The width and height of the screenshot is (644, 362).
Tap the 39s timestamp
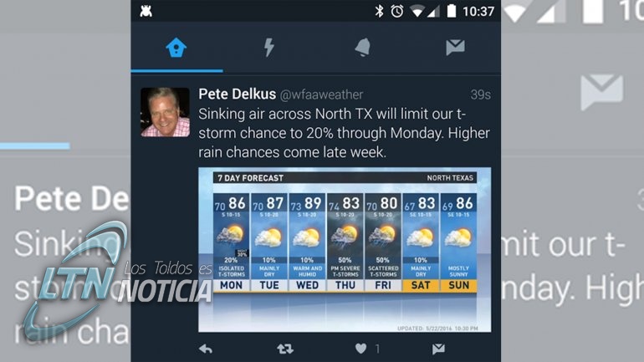pyautogui.click(x=481, y=94)
